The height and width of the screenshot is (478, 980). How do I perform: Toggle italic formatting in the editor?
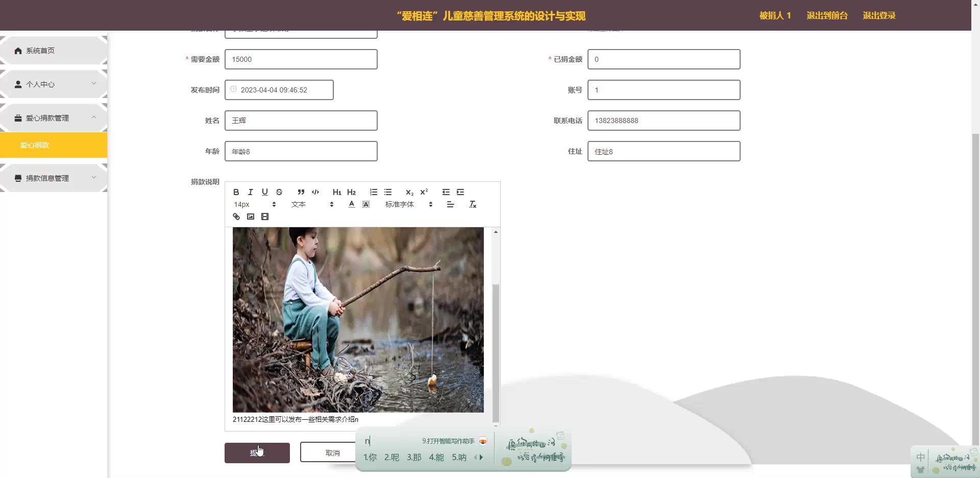coord(250,192)
